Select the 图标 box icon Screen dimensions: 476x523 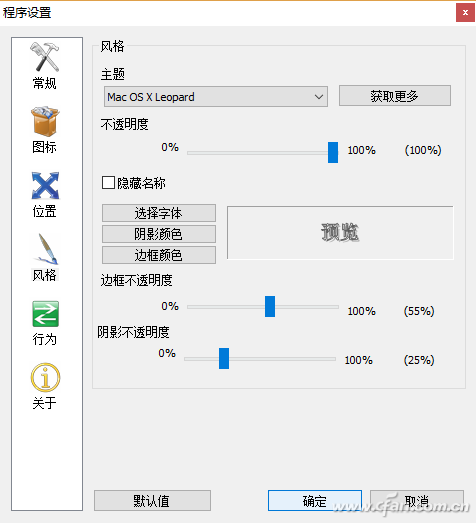click(x=45, y=121)
